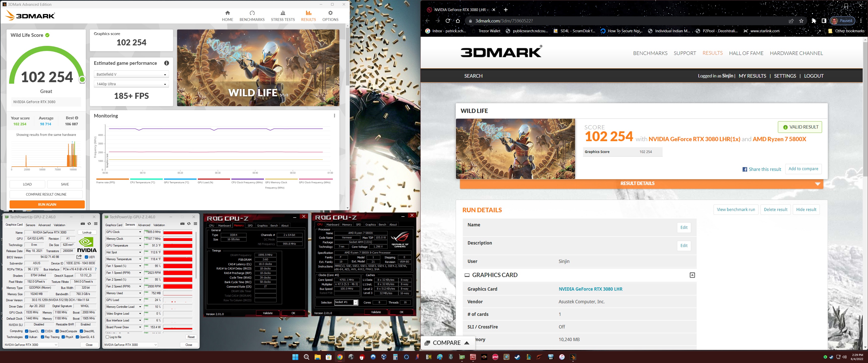Click refresh icon in GPU-Z Graphics Card window
The height and width of the screenshot is (363, 868).
pos(89,224)
